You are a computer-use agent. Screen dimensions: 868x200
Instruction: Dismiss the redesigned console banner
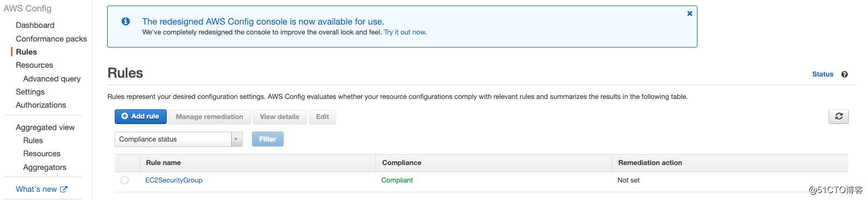(x=690, y=14)
